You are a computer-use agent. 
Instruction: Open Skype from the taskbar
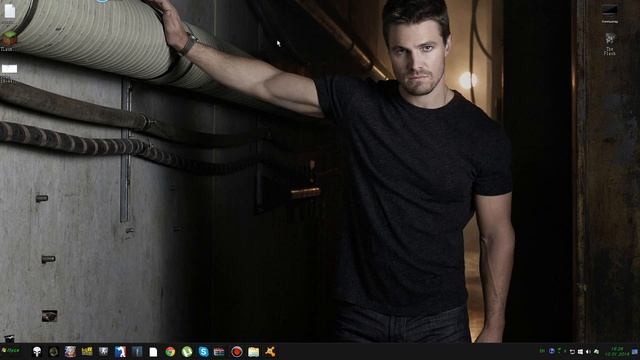click(x=203, y=351)
